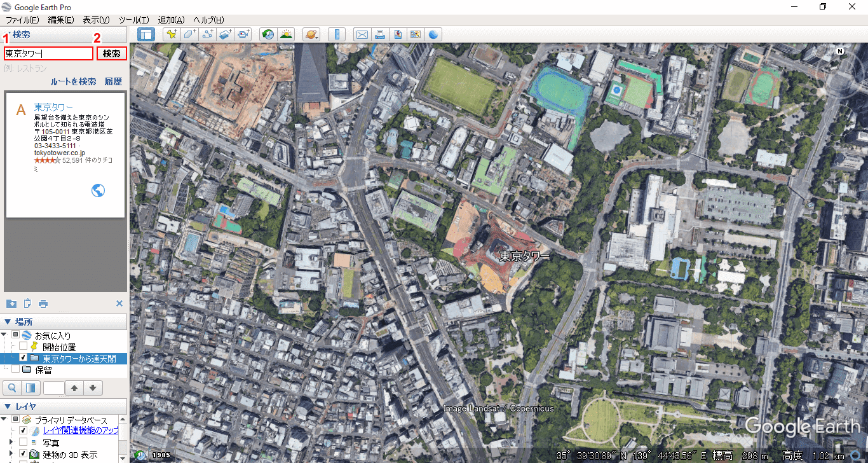Click the blue globe toolbar icon
Image resolution: width=868 pixels, height=463 pixels.
pos(433,34)
